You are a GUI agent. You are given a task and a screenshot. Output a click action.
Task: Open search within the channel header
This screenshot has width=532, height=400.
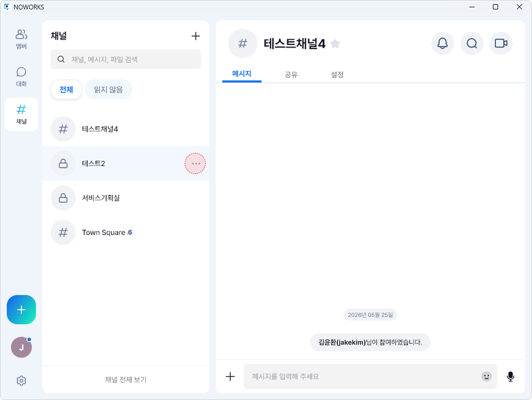pyautogui.click(x=471, y=43)
